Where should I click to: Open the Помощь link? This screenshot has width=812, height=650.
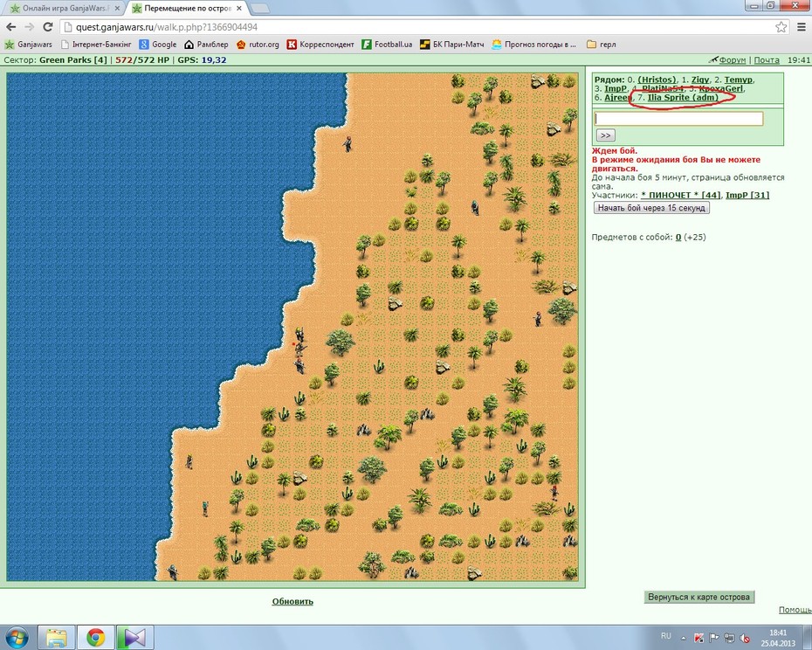click(795, 610)
